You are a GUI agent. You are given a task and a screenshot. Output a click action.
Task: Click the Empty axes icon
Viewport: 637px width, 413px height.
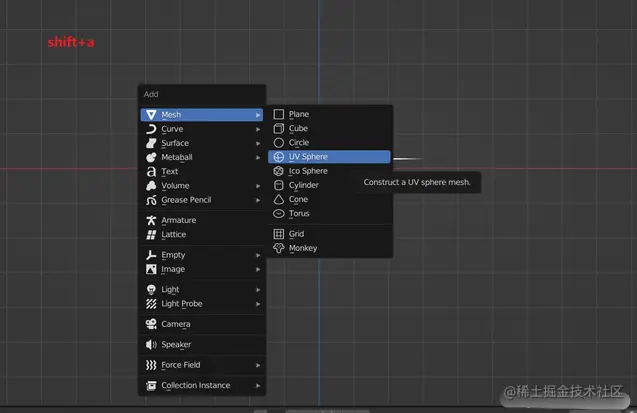point(151,255)
